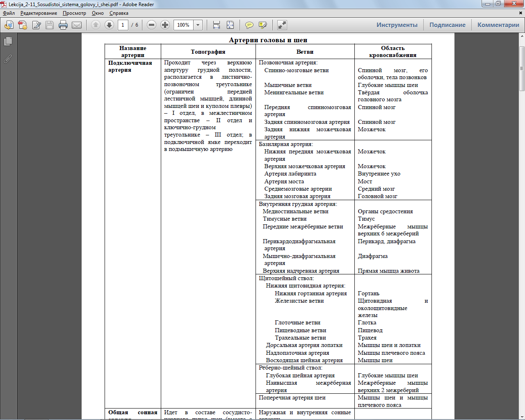
Task: Click the text "Тимусные ветви"
Action: [285, 219]
